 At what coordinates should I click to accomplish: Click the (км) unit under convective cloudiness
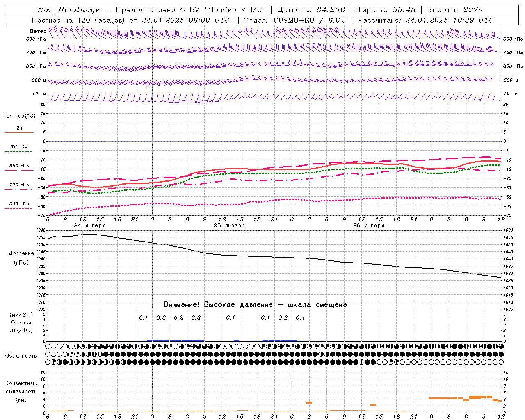(x=21, y=399)
